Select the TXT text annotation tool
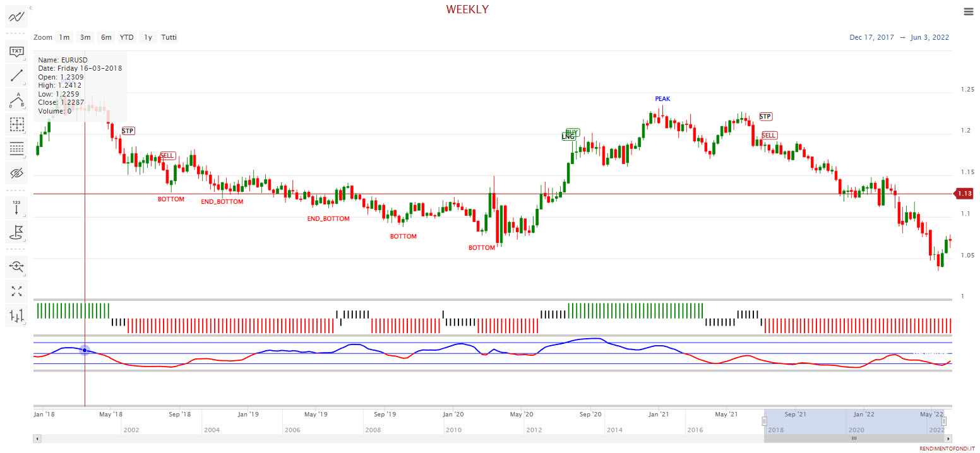This screenshot has width=980, height=453. tap(16, 51)
